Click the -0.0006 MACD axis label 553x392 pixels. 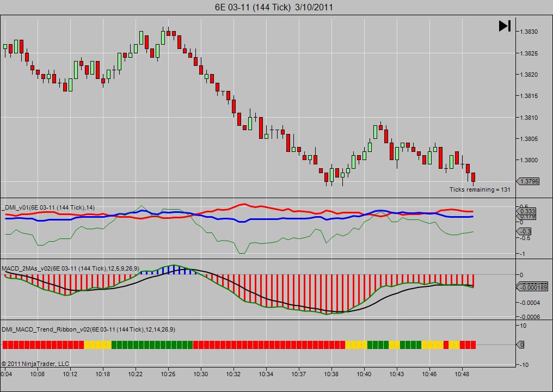pyautogui.click(x=530, y=317)
